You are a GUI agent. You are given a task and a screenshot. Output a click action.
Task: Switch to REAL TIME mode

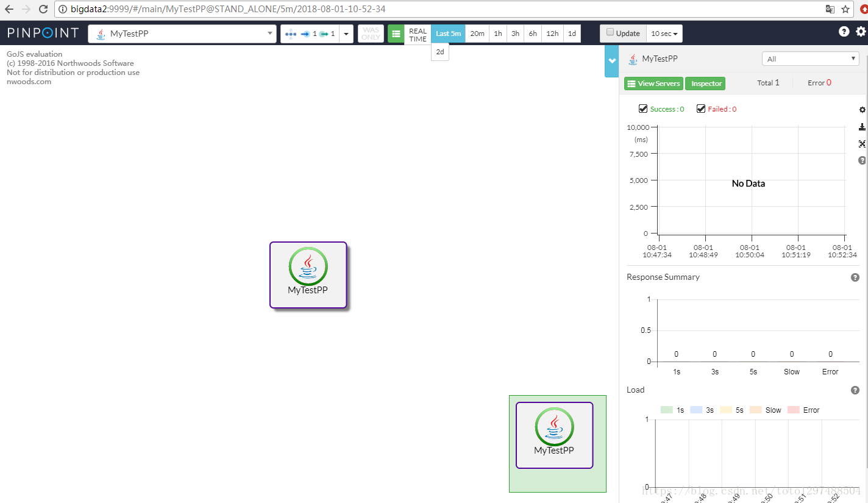(x=418, y=35)
